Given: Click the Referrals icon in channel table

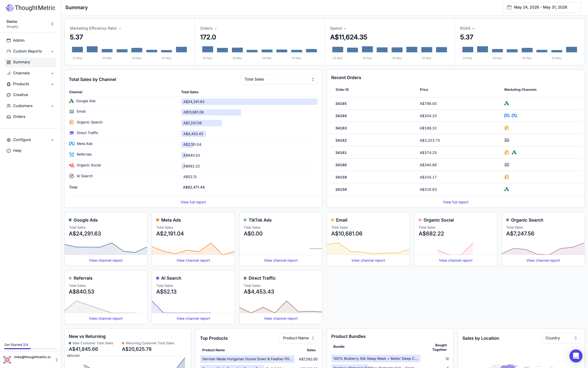Looking at the screenshot, I should pyautogui.click(x=72, y=154).
